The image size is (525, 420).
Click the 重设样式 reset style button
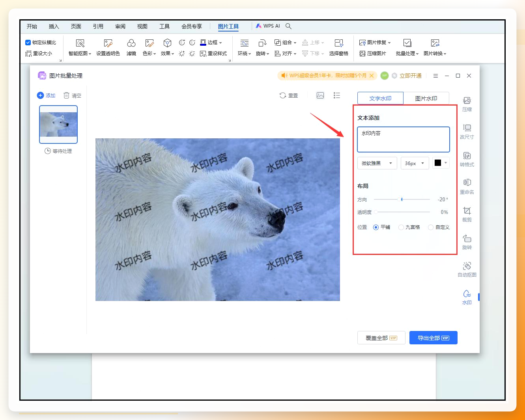(x=213, y=54)
